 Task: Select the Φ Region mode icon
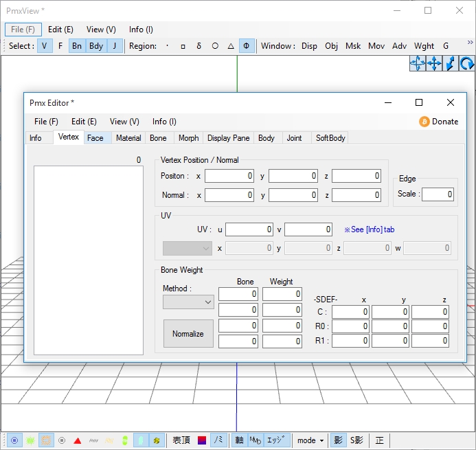point(247,46)
